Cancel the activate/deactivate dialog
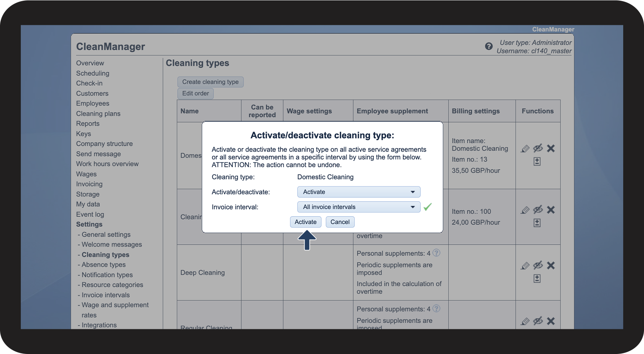The height and width of the screenshot is (354, 644). [340, 222]
